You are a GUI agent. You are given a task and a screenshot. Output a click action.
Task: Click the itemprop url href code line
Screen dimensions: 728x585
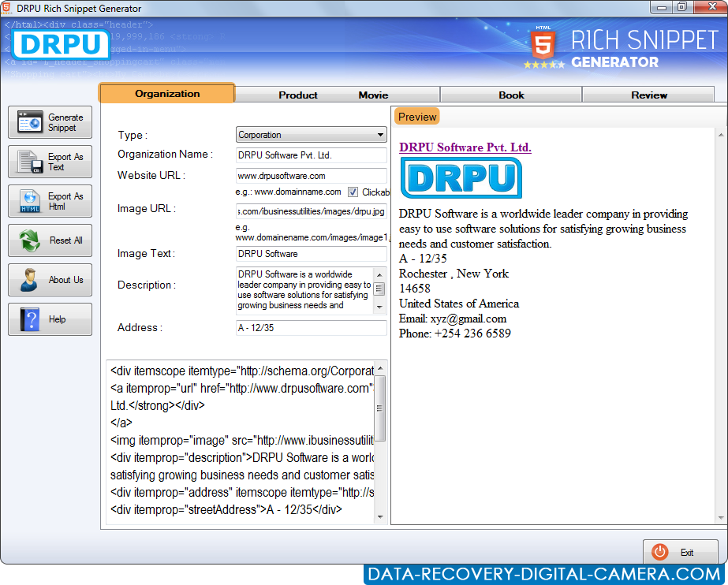pyautogui.click(x=242, y=389)
